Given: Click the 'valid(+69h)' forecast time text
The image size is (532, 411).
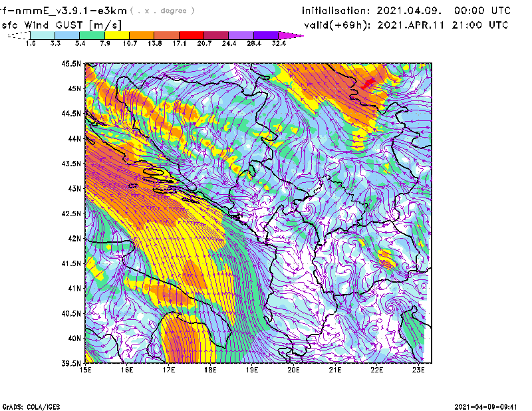Looking at the screenshot, I should coord(337,25).
